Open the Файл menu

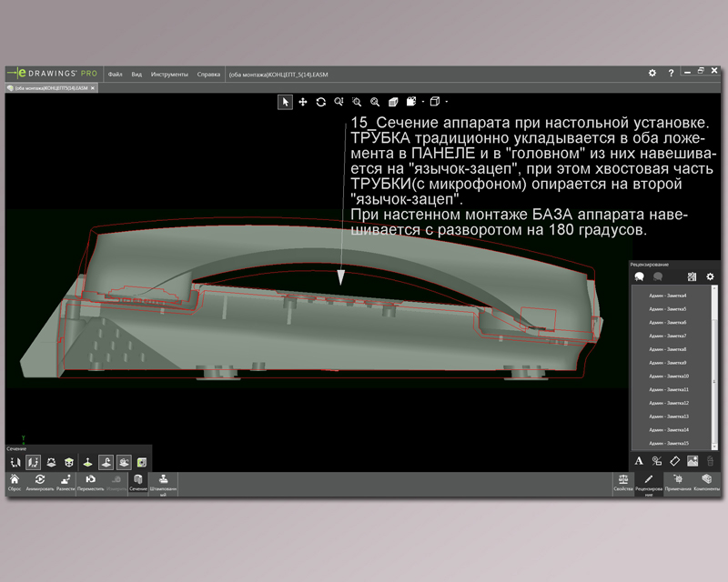click(x=115, y=74)
